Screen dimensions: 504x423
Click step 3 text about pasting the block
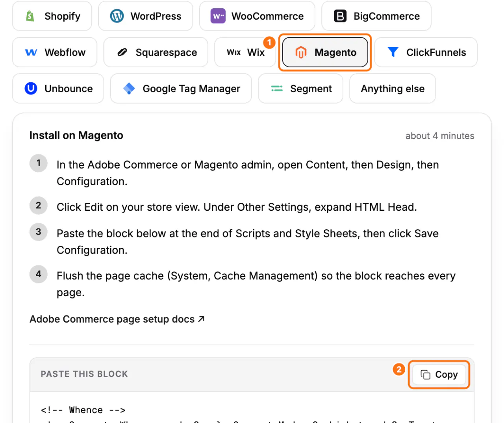pos(248,242)
